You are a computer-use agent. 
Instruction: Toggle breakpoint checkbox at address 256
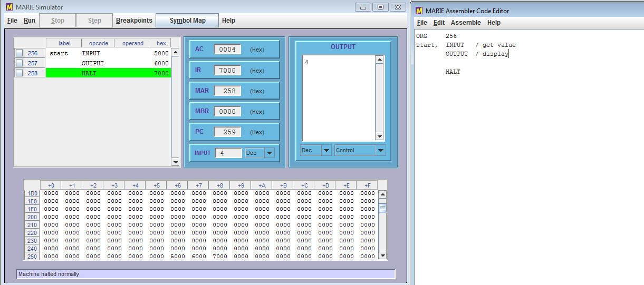pos(20,53)
